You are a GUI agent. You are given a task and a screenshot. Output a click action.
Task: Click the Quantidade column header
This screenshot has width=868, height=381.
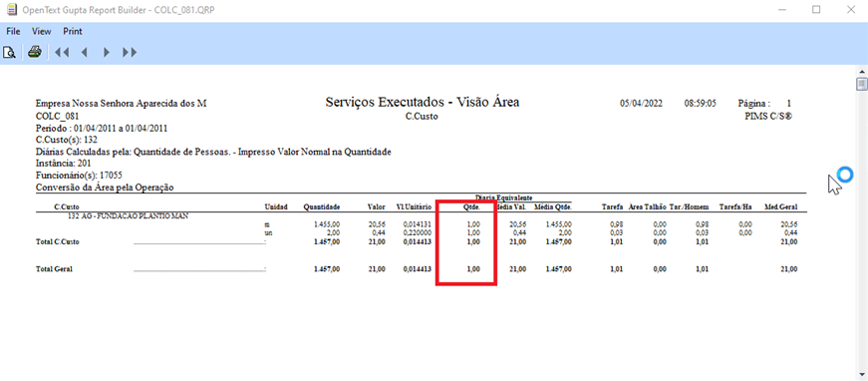[322, 207]
